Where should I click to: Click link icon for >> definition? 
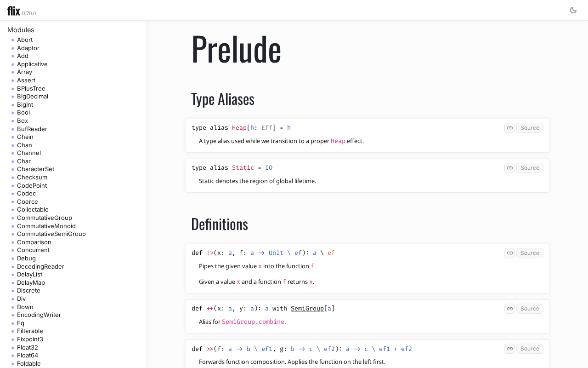(x=509, y=349)
